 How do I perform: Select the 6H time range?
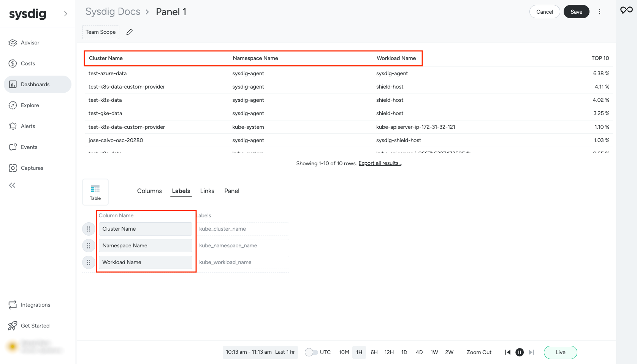pos(374,352)
